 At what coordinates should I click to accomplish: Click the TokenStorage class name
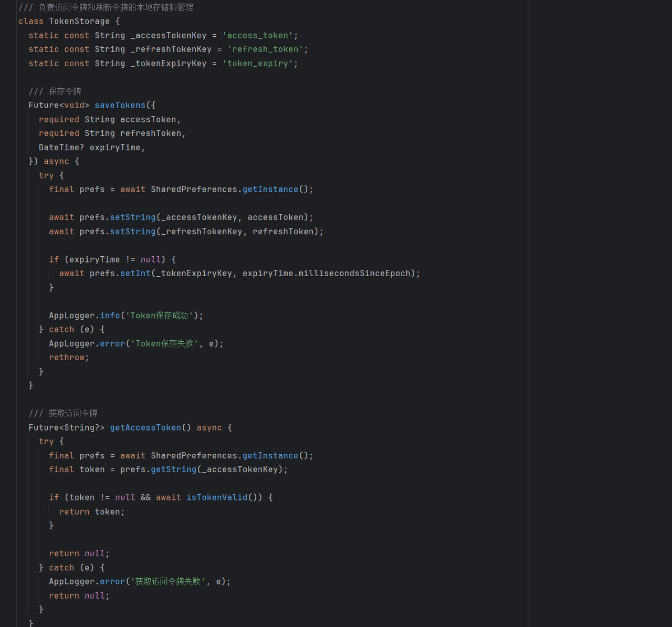(x=79, y=21)
